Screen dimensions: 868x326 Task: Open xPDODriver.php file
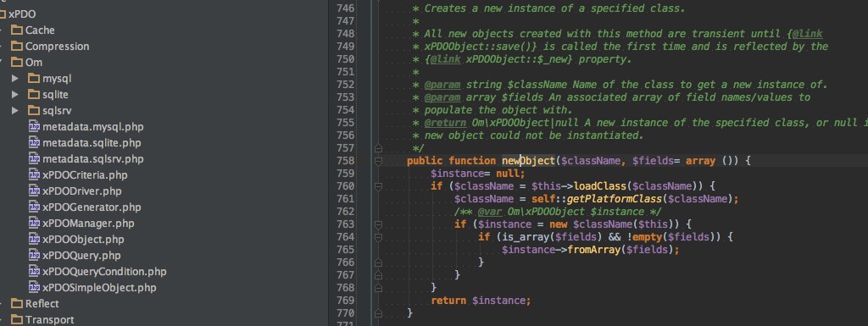click(82, 191)
